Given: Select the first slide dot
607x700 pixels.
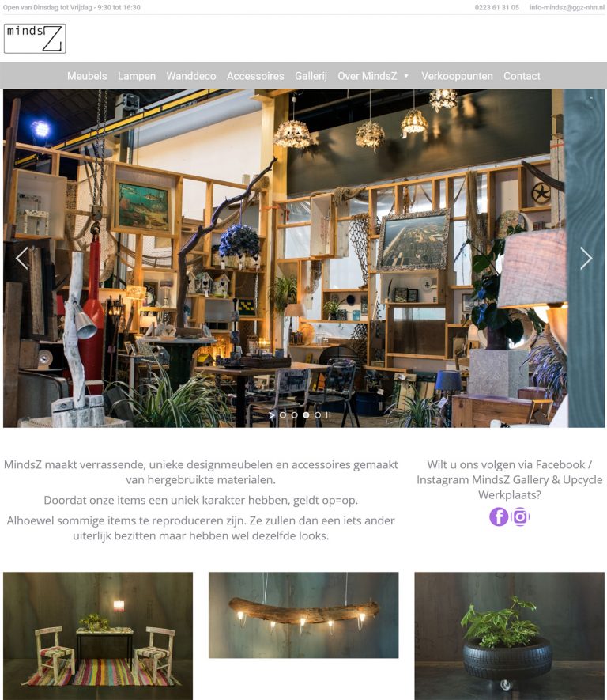Looking at the screenshot, I should pos(283,414).
